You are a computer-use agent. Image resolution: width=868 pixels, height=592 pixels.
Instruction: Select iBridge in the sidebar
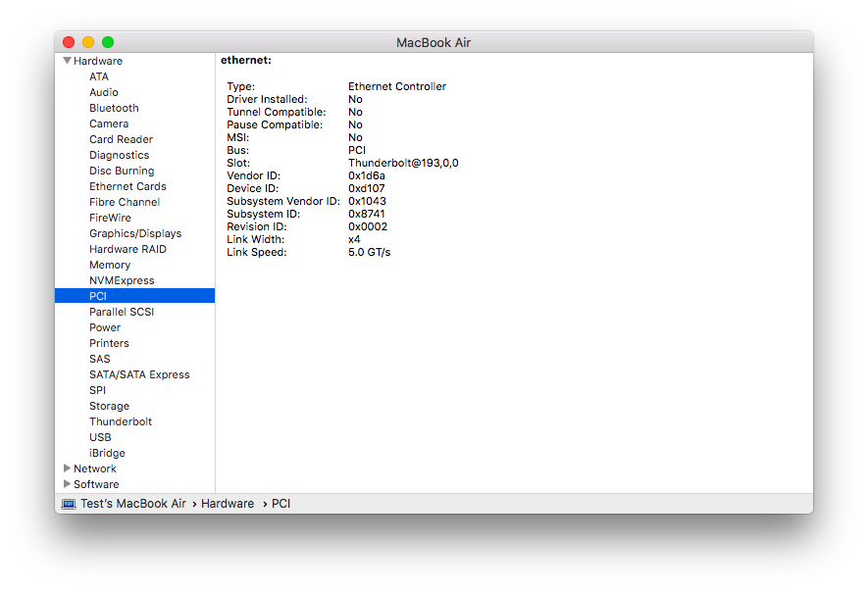point(107,453)
